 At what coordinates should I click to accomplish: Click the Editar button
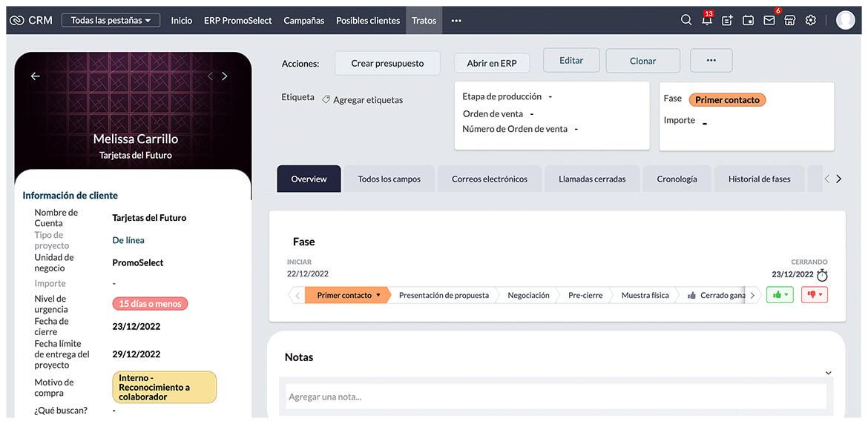(571, 60)
